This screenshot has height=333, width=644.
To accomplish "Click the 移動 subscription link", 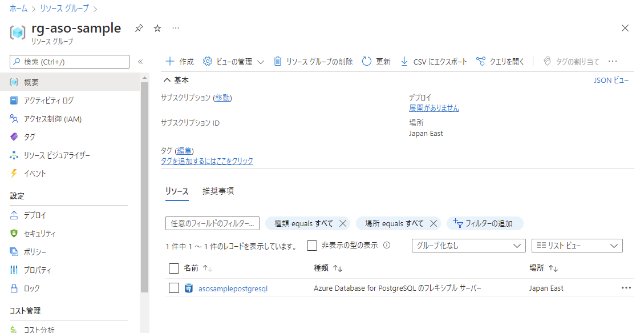I will (222, 98).
